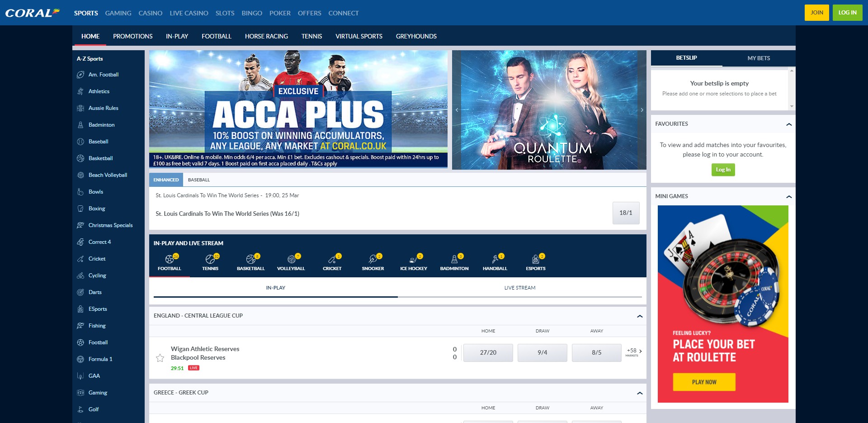Click the Golf sidebar icon
Screen dimensions: 868x423
[80, 409]
